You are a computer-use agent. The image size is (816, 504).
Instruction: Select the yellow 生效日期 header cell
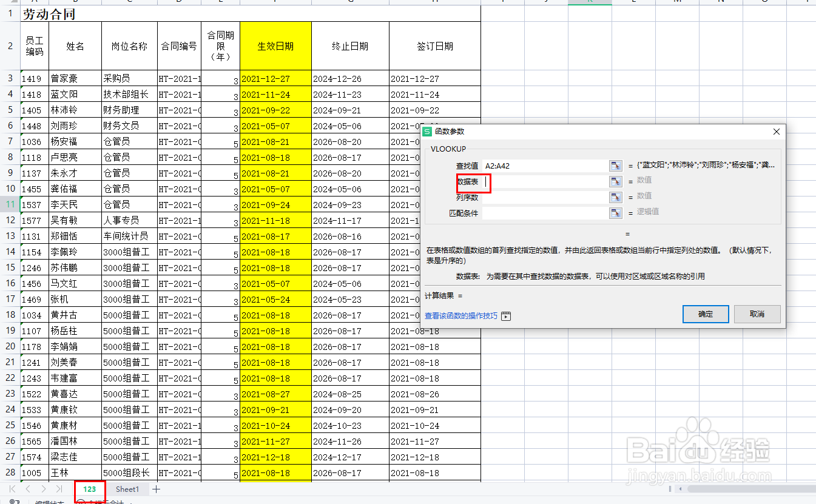click(x=275, y=46)
